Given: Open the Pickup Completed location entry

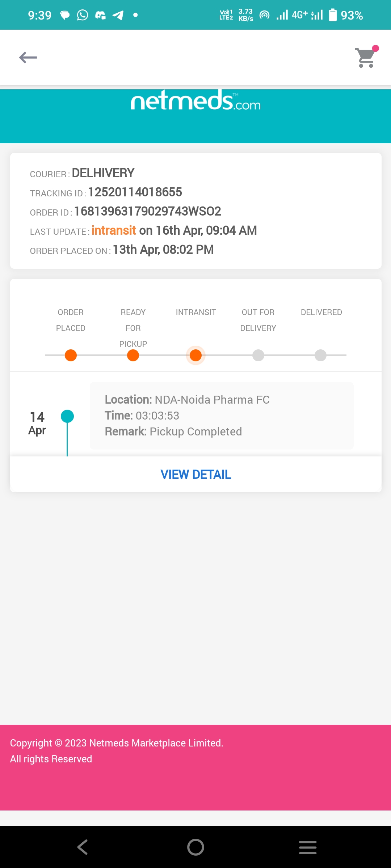Looking at the screenshot, I should coord(222,416).
